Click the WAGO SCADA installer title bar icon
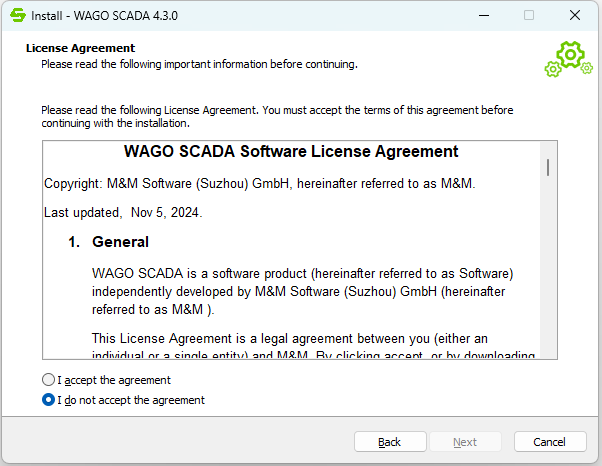Viewport: 602px width, 466px height. tap(17, 16)
